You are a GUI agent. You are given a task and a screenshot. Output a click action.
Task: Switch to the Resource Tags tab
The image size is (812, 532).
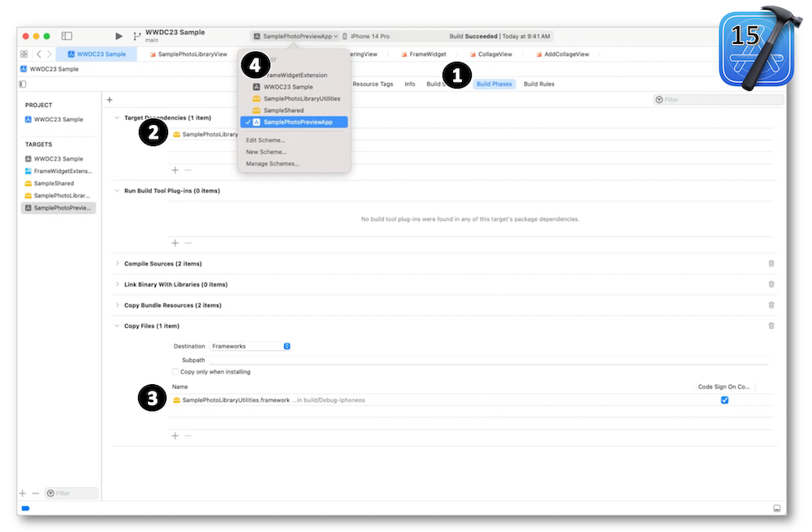coord(373,84)
